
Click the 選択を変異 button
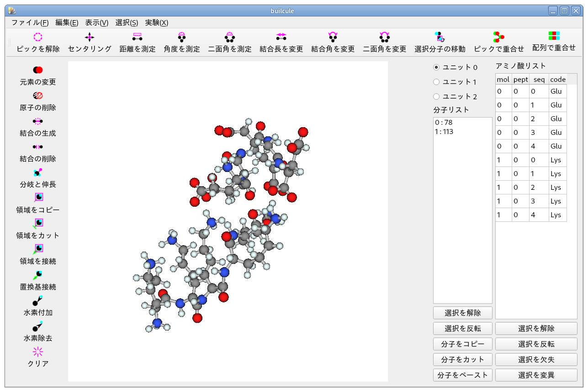536,375
